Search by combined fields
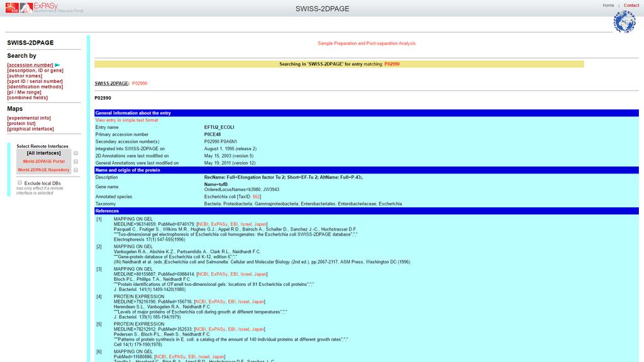644x362 pixels. click(28, 97)
